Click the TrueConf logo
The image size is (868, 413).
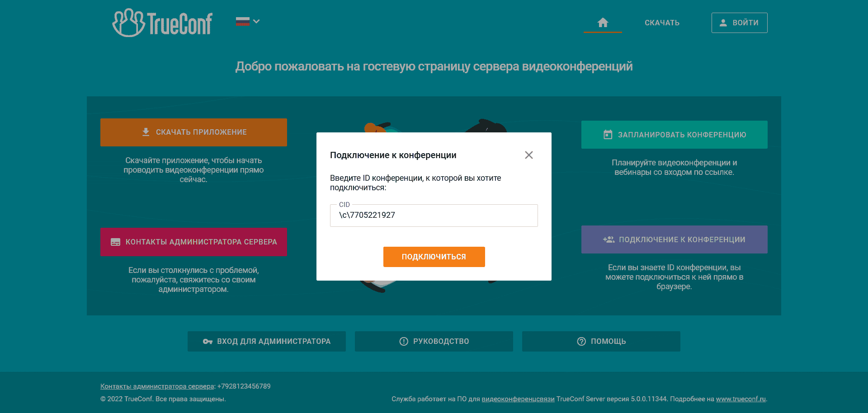tap(162, 23)
